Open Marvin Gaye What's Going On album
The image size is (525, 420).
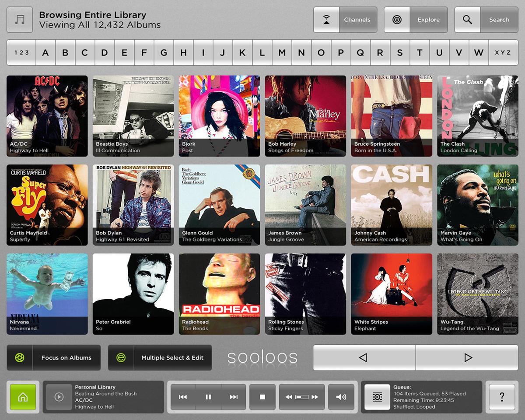tap(478, 205)
